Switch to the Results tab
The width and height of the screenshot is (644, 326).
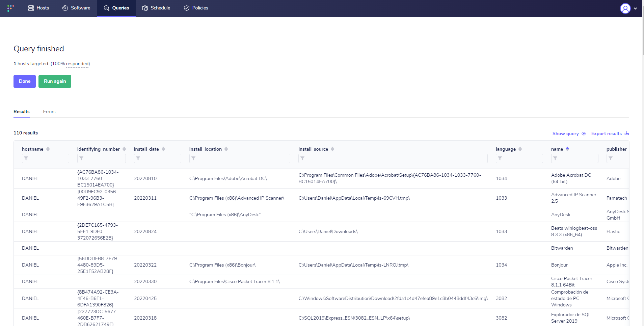22,112
